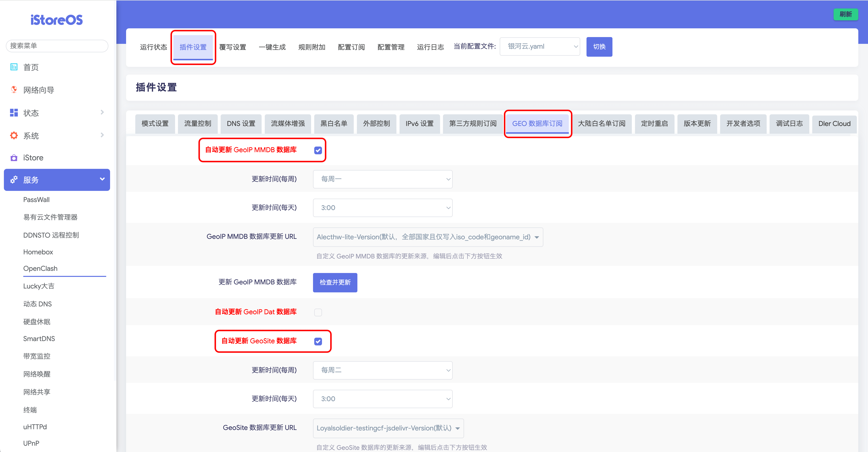
Task: Open 终端 in sidebar
Action: [30, 410]
